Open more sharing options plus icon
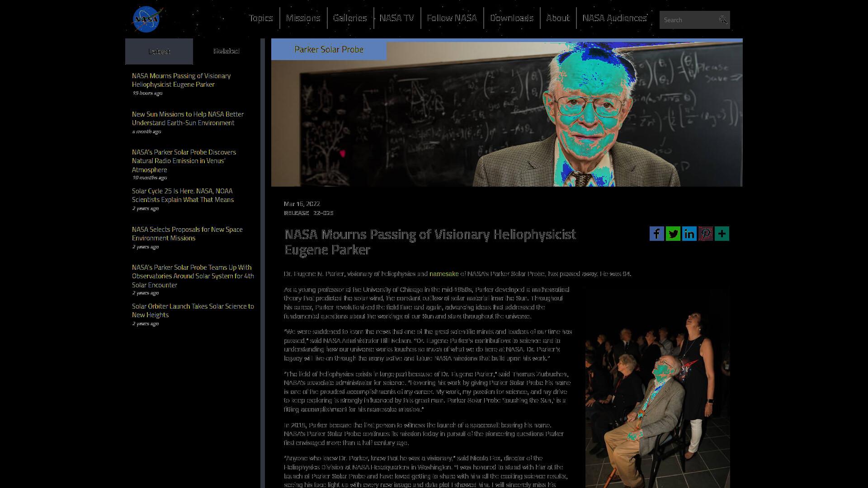 coord(722,234)
